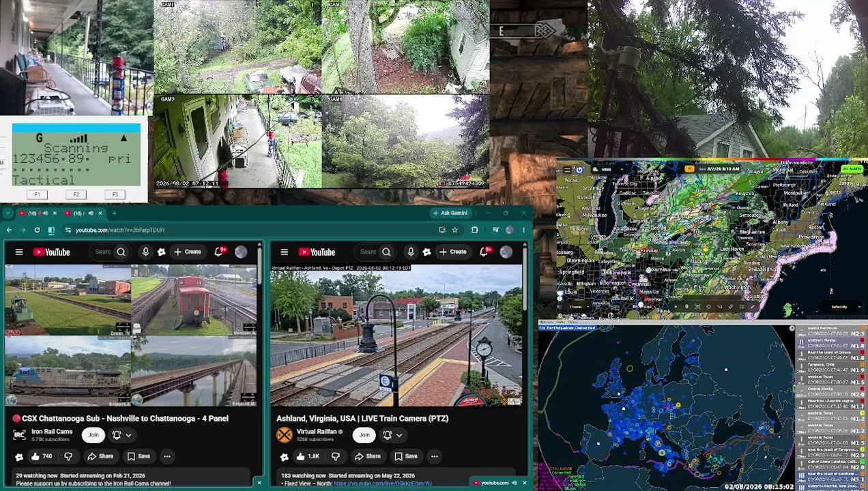Start voice search in left YouTube pane
Image resolution: width=868 pixels, height=491 pixels.
[145, 252]
